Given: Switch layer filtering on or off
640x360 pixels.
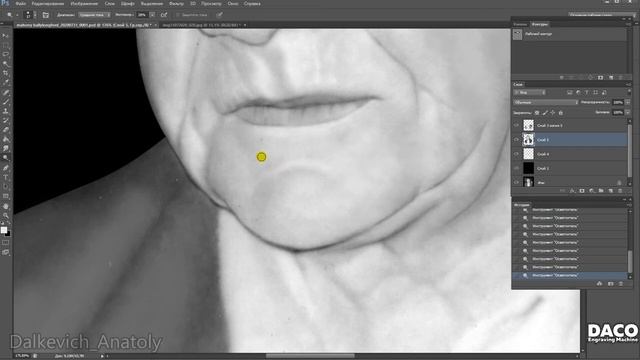Looking at the screenshot, I should point(629,93).
